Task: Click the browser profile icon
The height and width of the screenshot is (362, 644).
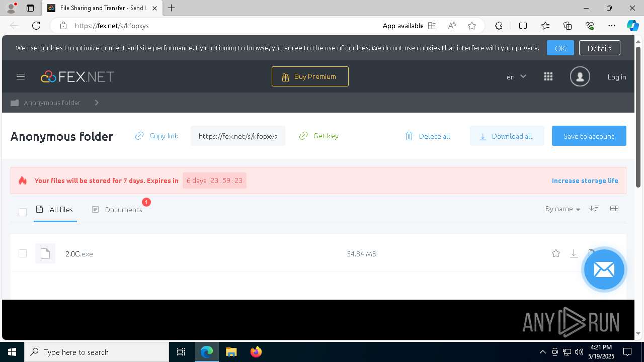Action: click(x=11, y=8)
